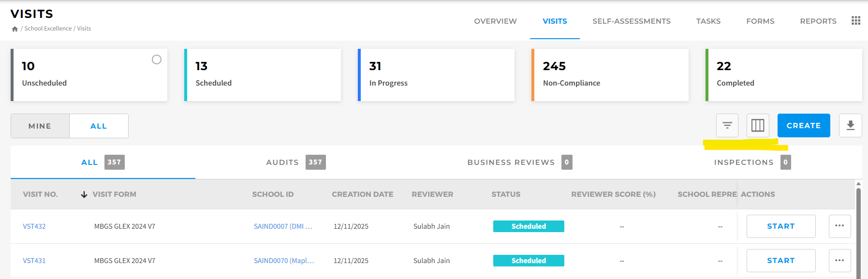Image resolution: width=868 pixels, height=279 pixels.
Task: Click MBGS GLEX 2024 V7 in VST432 row
Action: [x=125, y=226]
